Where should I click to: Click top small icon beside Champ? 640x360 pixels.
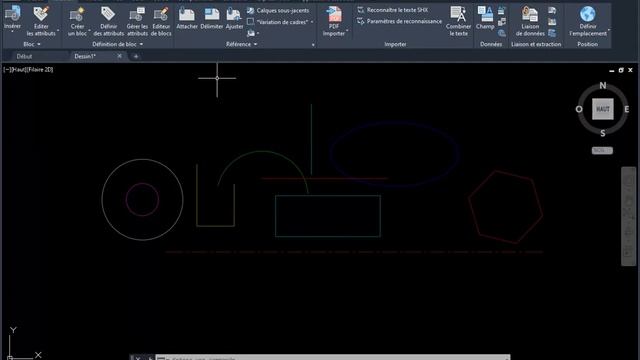point(502,10)
